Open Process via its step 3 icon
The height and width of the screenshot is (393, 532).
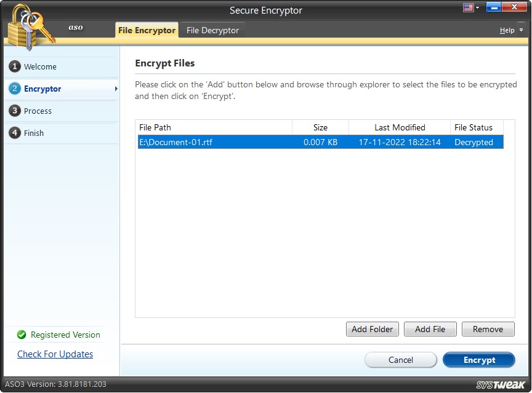click(15, 111)
